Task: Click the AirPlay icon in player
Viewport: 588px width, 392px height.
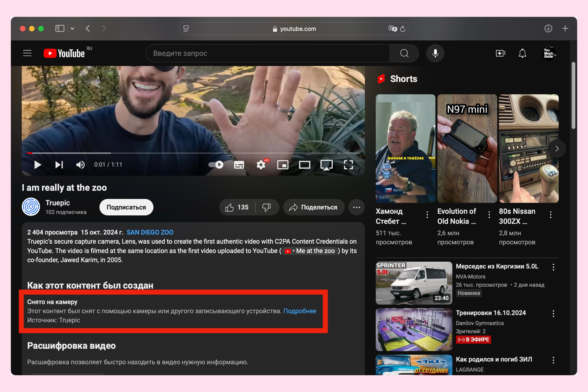Action: (326, 165)
